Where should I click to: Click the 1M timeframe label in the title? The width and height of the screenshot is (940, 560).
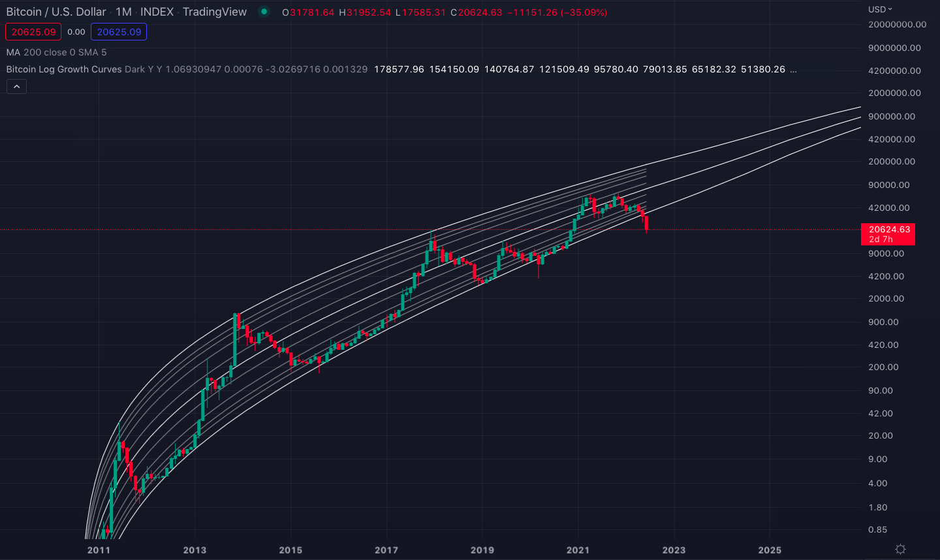(x=124, y=12)
